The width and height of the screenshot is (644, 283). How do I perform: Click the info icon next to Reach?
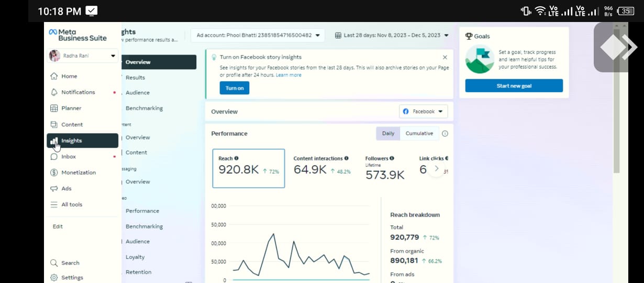click(236, 158)
